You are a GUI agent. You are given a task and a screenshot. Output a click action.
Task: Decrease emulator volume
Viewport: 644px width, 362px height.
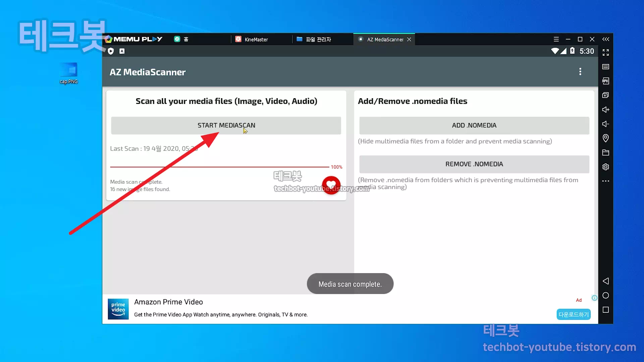coord(605,124)
